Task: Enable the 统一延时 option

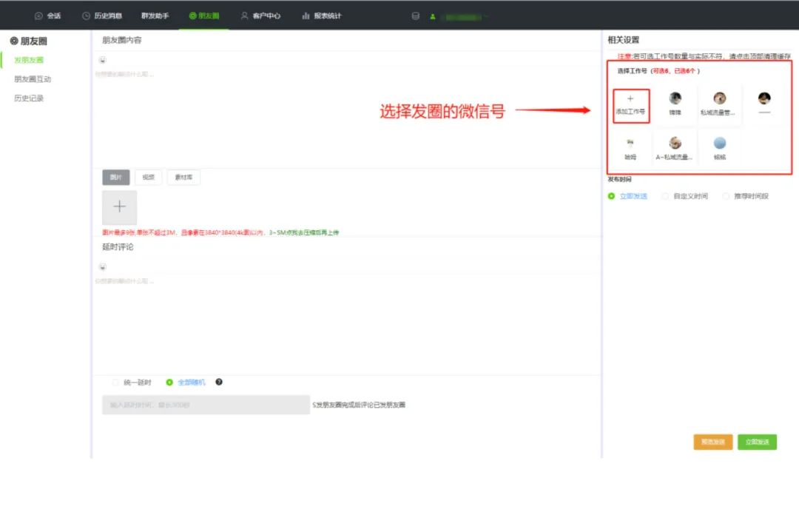Action: [117, 381]
